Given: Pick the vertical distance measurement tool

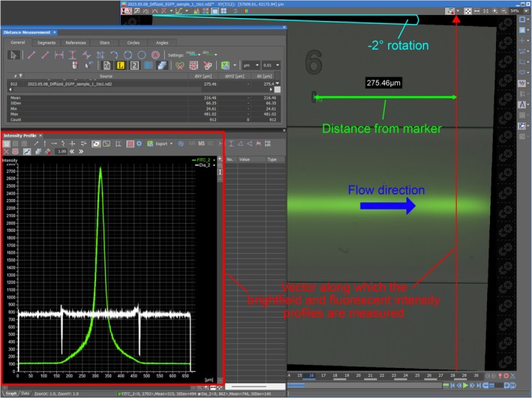Looking at the screenshot, I should (73, 55).
